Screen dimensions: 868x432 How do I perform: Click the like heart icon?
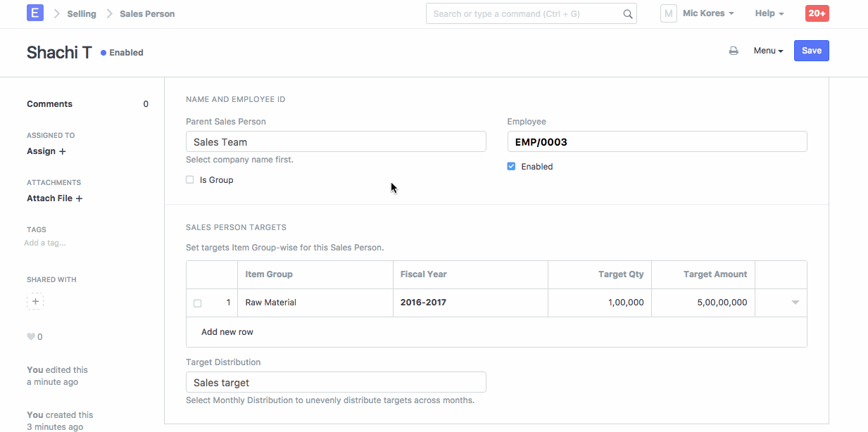click(31, 337)
